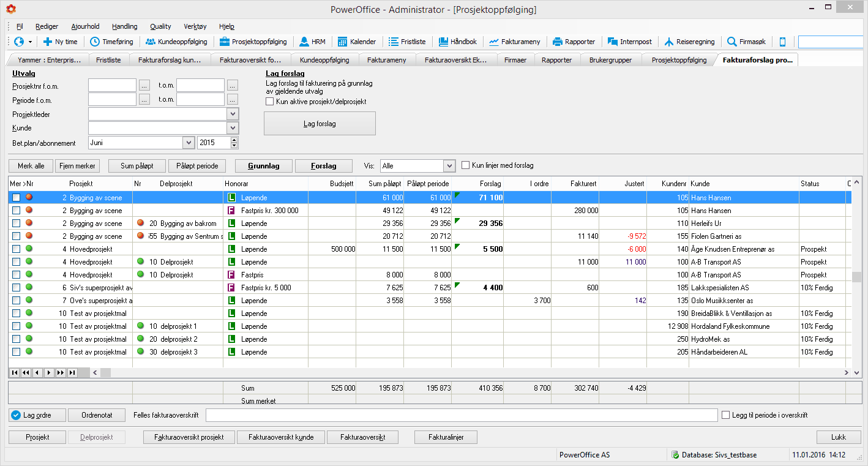Screen dimensions: 868x466
Task: Mark the delprosjekt 3 row checkbox
Action: point(17,352)
